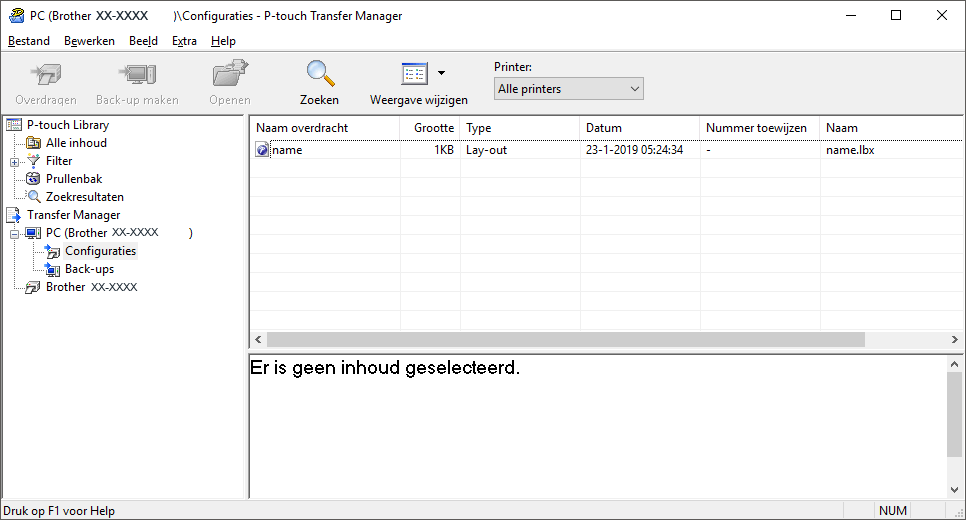Sort by Datum column header
This screenshot has width=966, height=520.
pyautogui.click(x=639, y=128)
